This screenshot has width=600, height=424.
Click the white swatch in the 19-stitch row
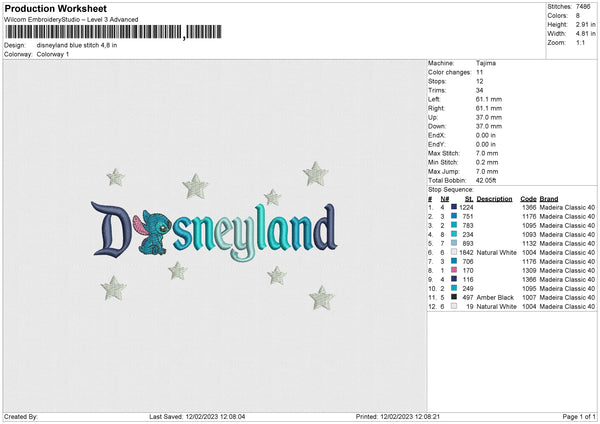tap(454, 306)
